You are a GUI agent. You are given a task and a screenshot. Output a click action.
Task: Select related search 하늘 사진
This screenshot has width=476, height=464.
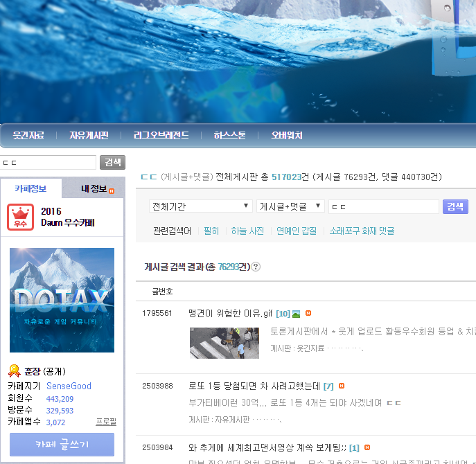247,231
